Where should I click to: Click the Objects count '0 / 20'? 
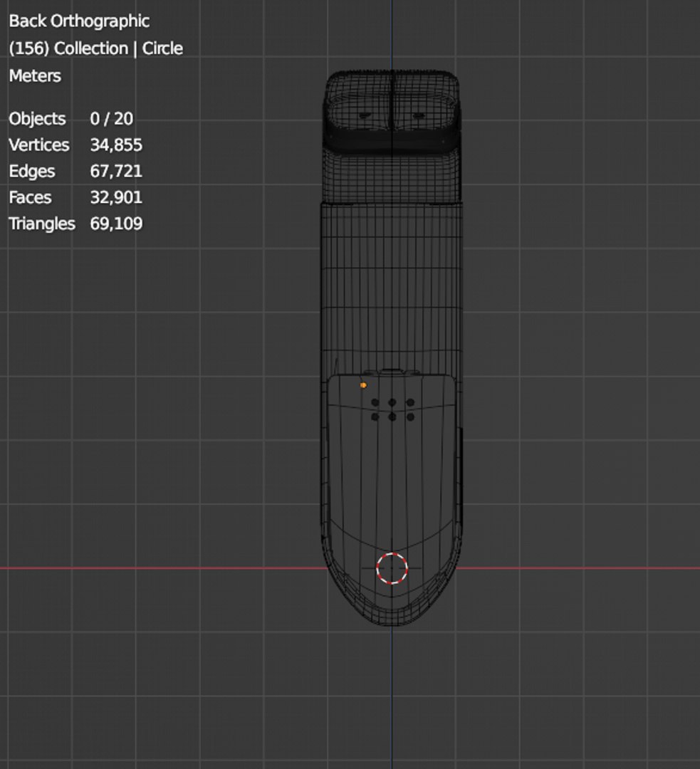[x=111, y=119]
